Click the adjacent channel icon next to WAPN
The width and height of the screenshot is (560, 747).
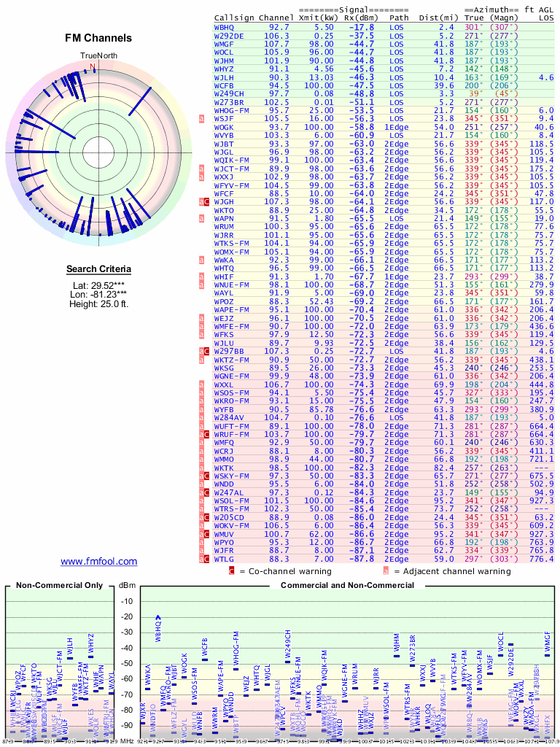(x=202, y=218)
